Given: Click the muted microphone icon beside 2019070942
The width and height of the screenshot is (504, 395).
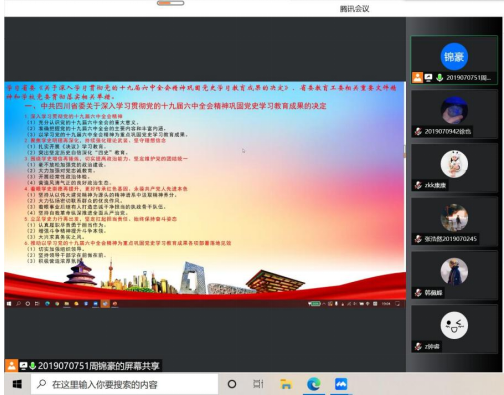Looking at the screenshot, I should tap(418, 131).
